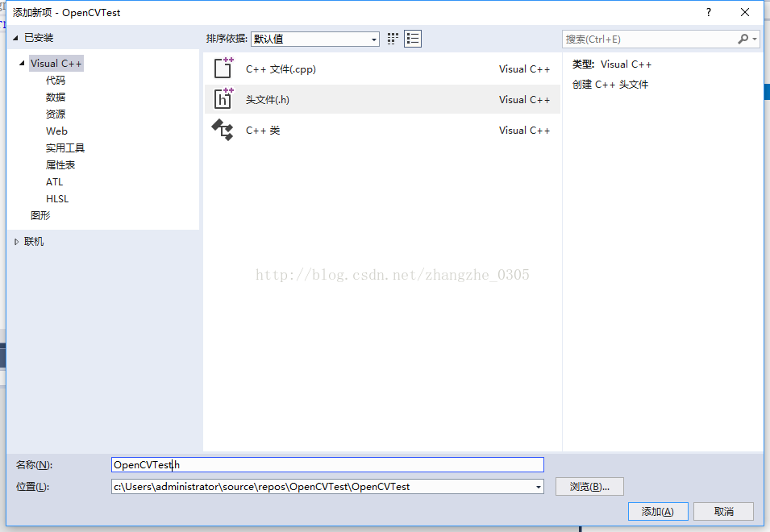Select the 数据 category
Screen dimensions: 770x532
tap(56, 98)
